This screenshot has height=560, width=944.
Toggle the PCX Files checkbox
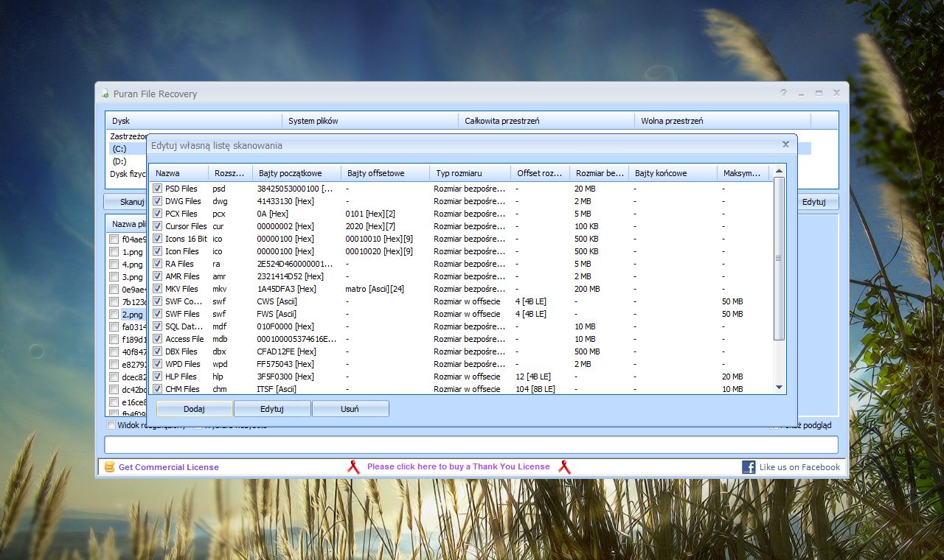tap(157, 214)
